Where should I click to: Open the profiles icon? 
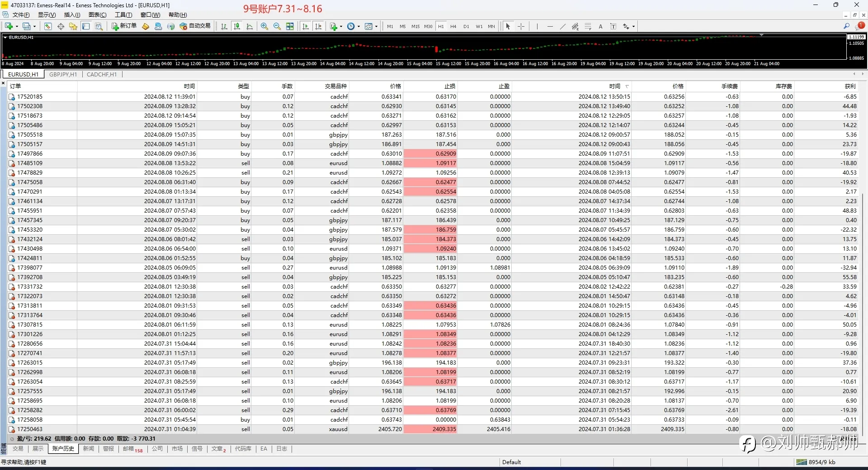coord(27,26)
